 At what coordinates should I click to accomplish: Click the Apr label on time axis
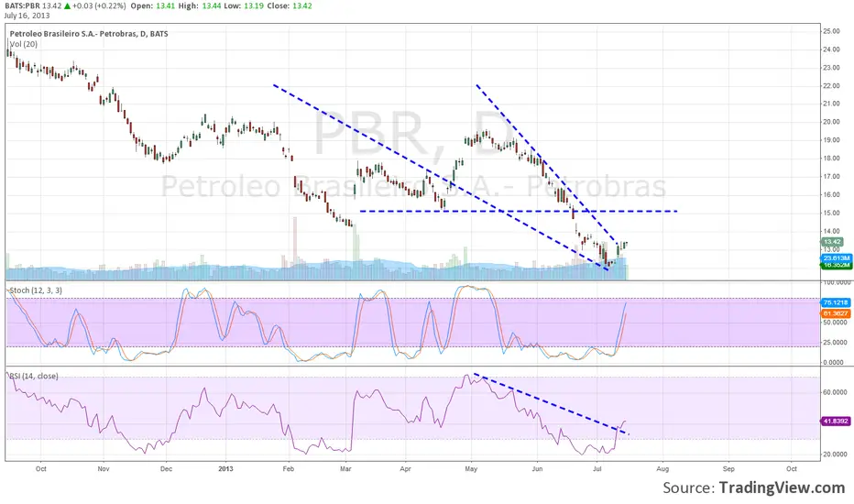click(x=405, y=468)
